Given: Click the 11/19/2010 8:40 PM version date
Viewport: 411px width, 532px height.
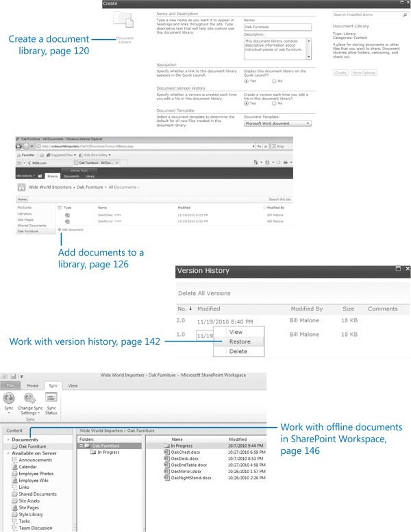Looking at the screenshot, I should [225, 322].
